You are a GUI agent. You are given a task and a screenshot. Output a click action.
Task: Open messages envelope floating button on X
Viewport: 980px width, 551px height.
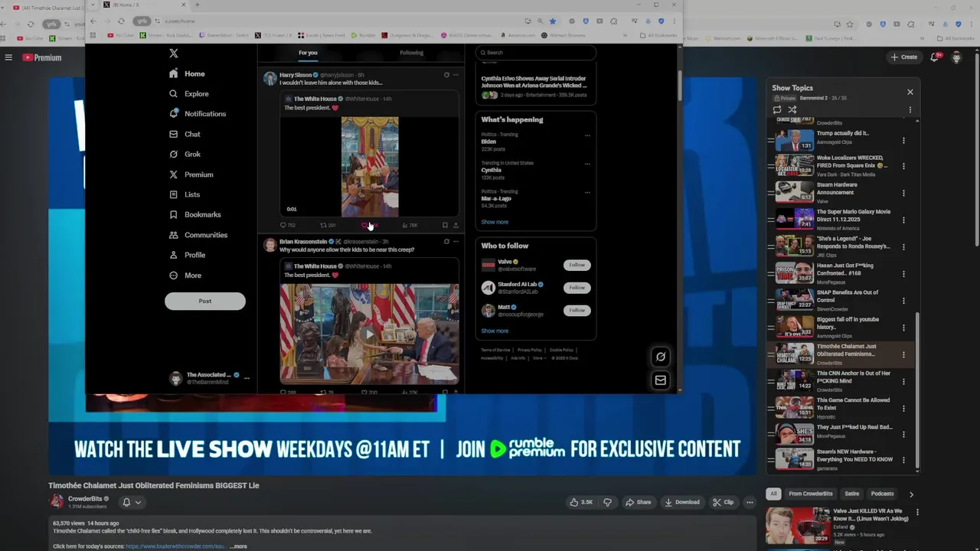(660, 380)
